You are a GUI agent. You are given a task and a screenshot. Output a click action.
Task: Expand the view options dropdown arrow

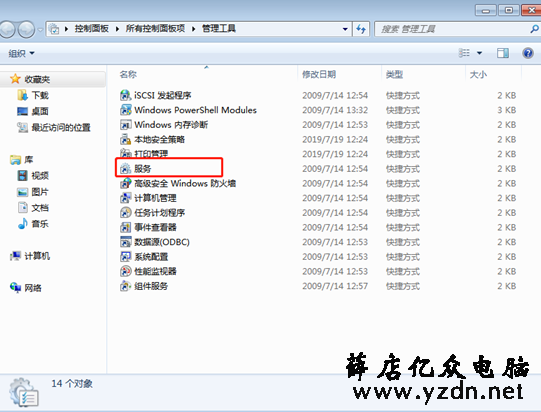[479, 53]
